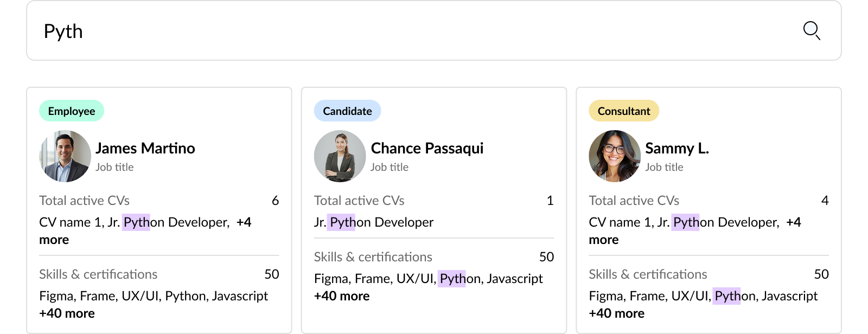
Task: Expand '+40 more' skills for Sammy L.
Action: tap(617, 313)
